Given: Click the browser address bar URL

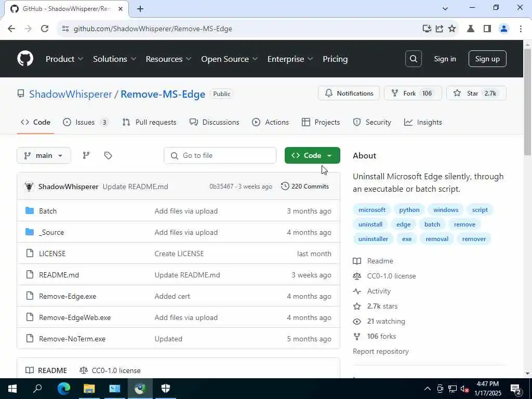Looking at the screenshot, I should 153,29.
